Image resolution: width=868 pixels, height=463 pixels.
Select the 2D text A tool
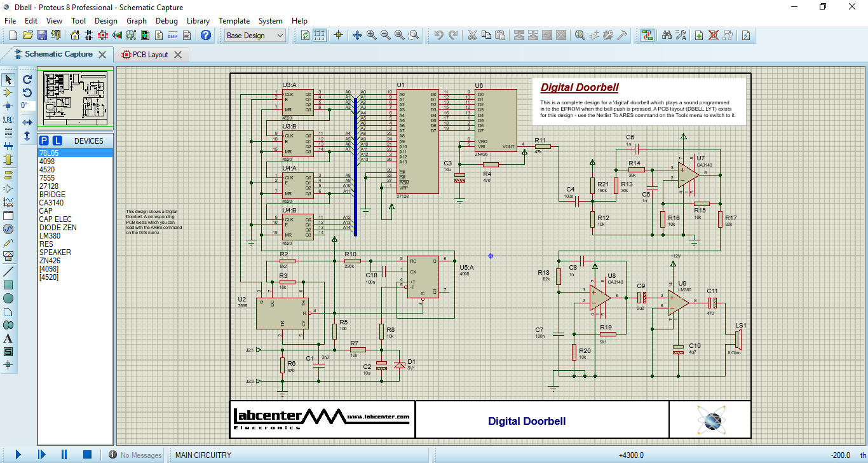(x=8, y=338)
